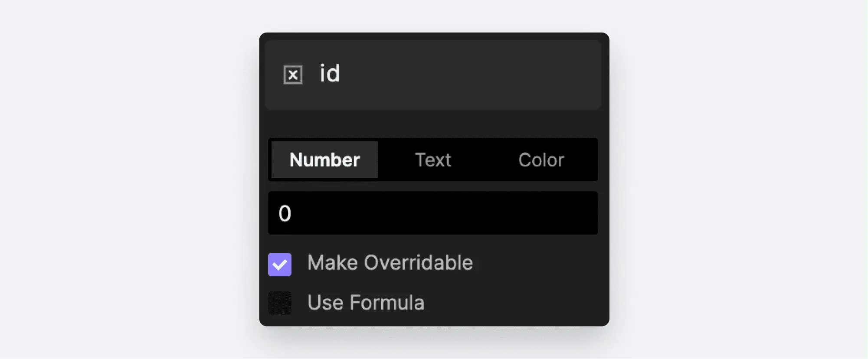Screen dimensions: 868x359
Task: Click the value field showing 0
Action: click(432, 213)
